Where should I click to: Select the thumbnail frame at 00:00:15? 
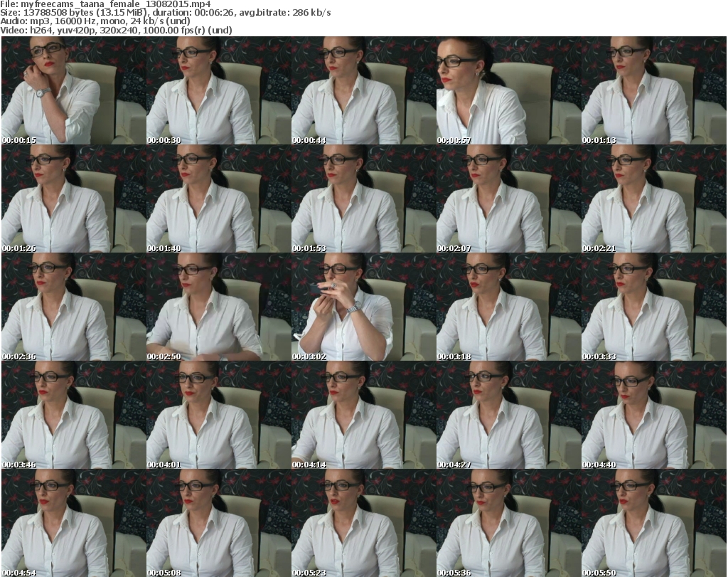[x=74, y=90]
